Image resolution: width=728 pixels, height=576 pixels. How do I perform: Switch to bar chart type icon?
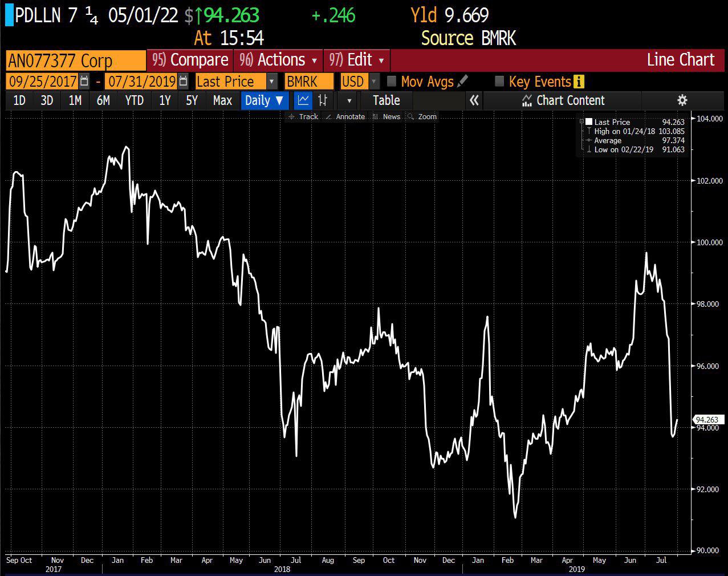[x=323, y=100]
